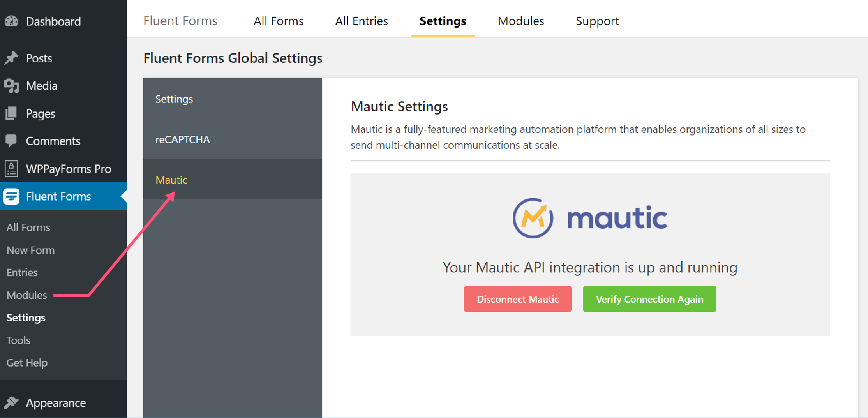868x418 pixels.
Task: Click the Mautic description paragraph
Action: (578, 137)
